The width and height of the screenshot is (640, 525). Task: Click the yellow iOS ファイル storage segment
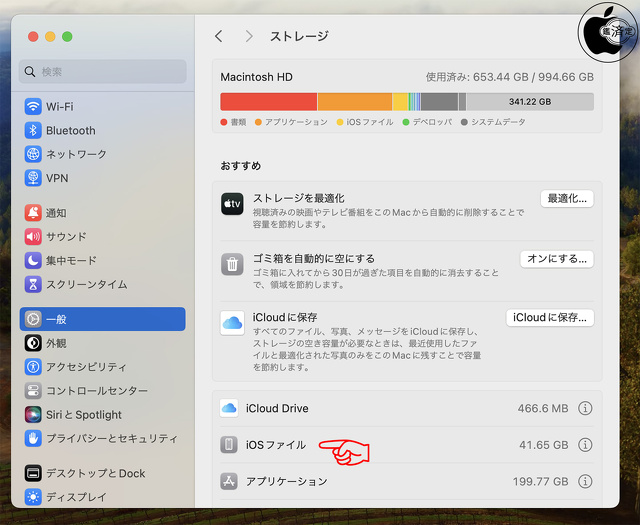pyautogui.click(x=400, y=102)
